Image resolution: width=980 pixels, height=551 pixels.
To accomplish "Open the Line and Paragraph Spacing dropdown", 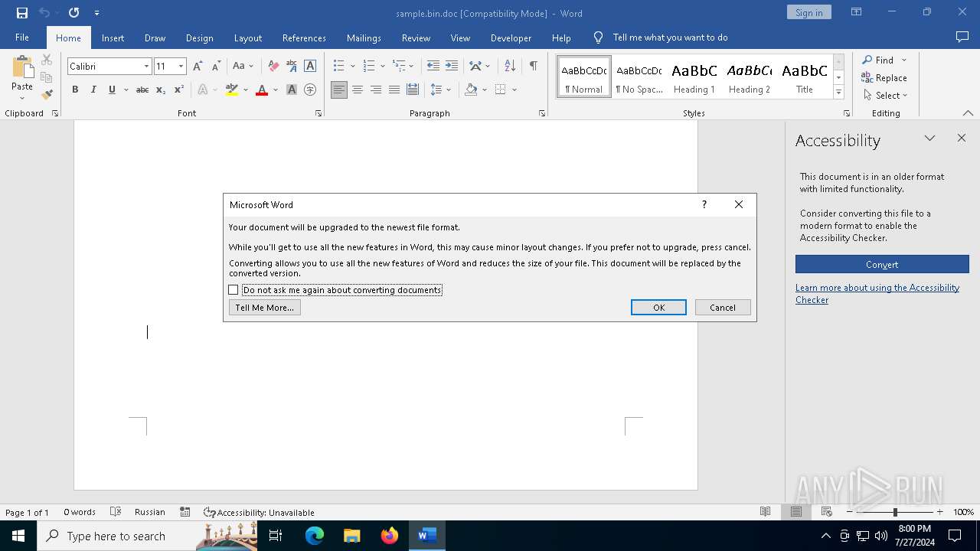I will pos(440,90).
